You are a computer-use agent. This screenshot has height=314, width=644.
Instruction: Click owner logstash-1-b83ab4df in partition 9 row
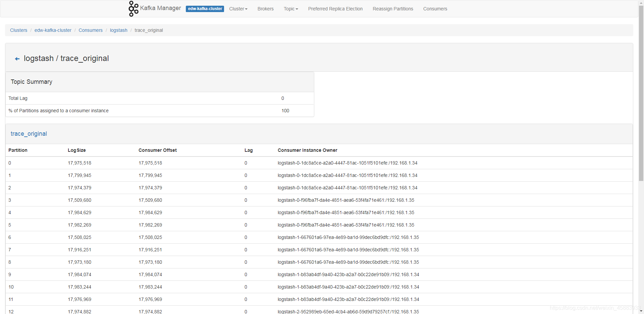pos(348,274)
